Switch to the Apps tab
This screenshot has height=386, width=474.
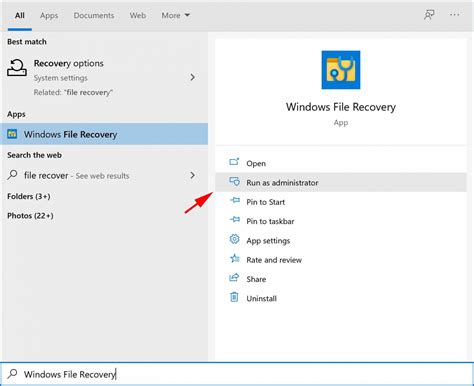49,15
